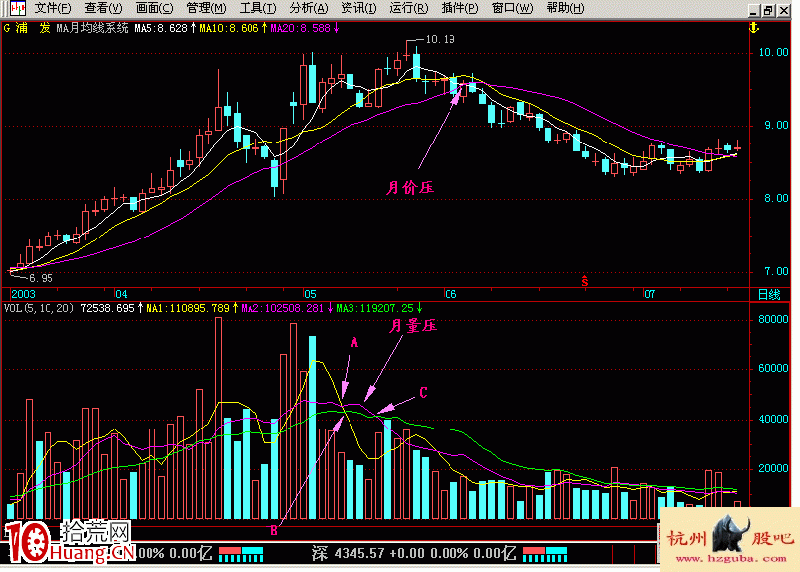This screenshot has height=572, width=800.
Task: Click the 10.00 price scale label
Action: click(773, 53)
